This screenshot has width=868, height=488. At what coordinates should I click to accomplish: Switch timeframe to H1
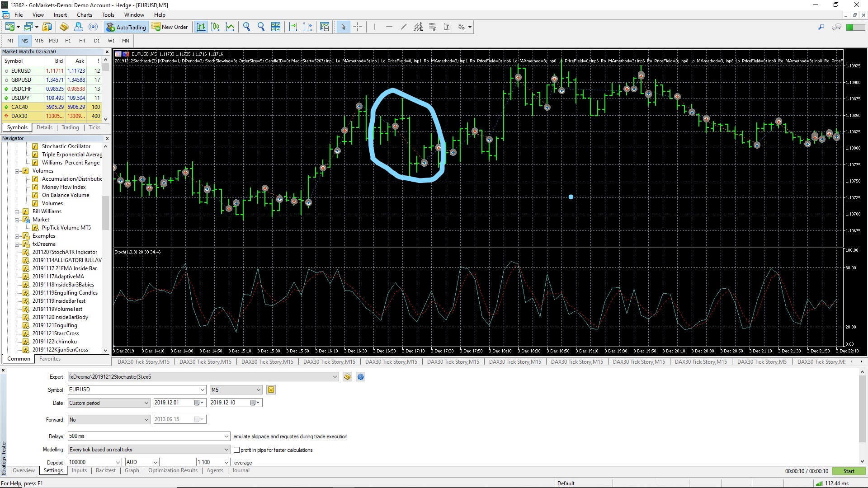pos(68,41)
